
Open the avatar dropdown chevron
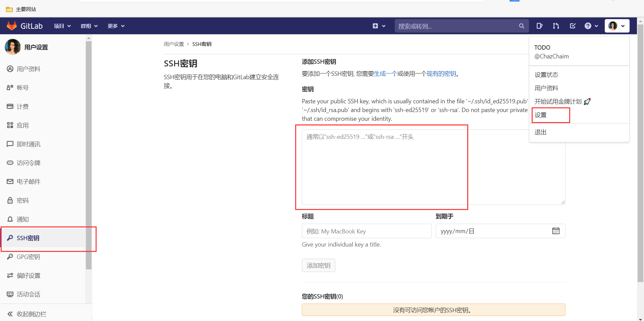coord(624,26)
